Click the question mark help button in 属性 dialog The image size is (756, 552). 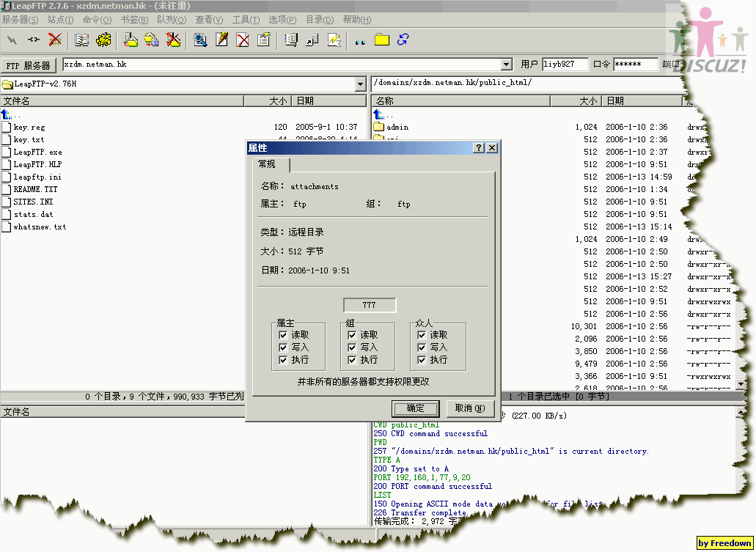click(478, 148)
